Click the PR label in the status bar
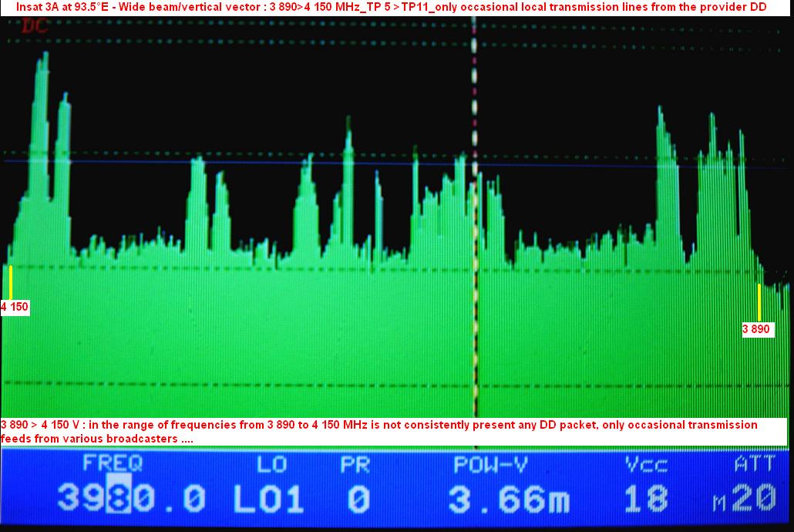794x532 pixels. pos(355,464)
